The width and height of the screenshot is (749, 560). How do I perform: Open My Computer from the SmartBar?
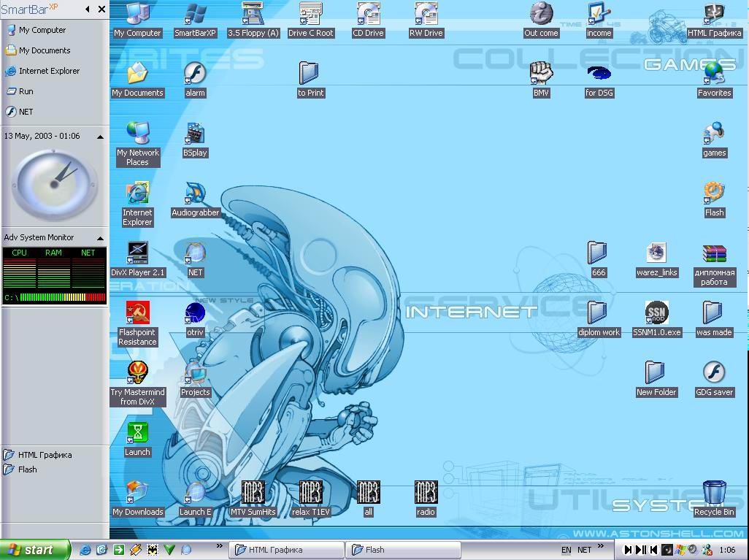click(x=37, y=30)
